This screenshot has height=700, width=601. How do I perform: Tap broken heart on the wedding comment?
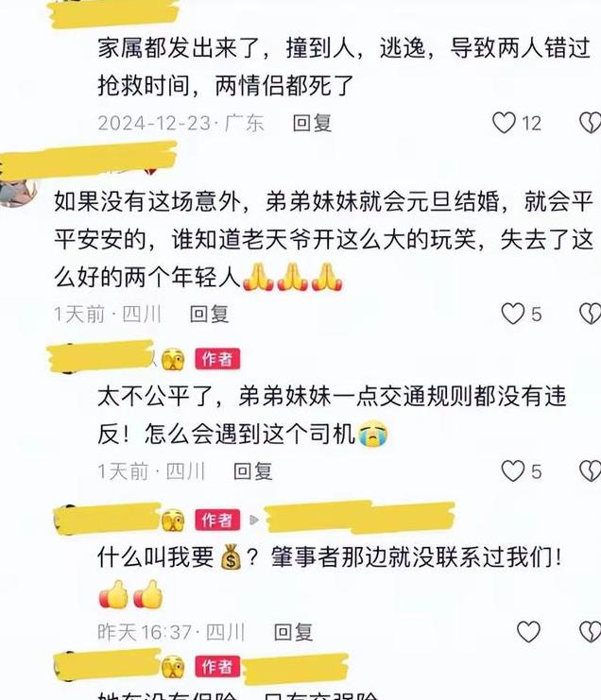click(590, 314)
